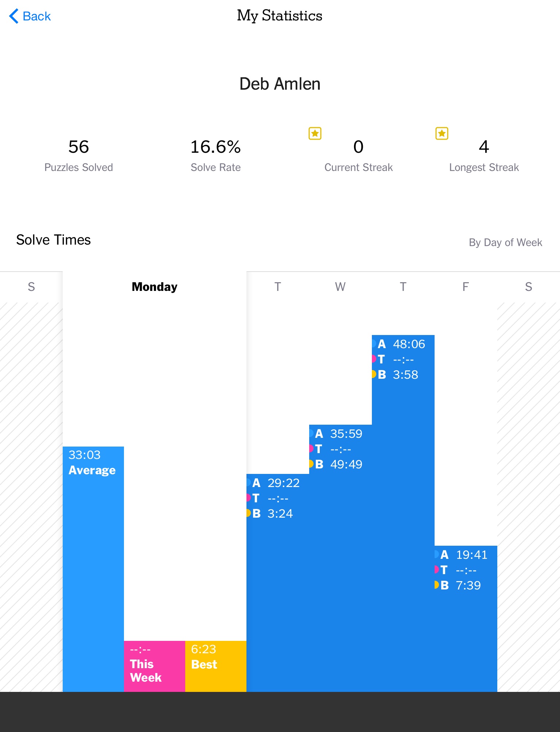Tap the blue Average 33:03 bar
This screenshot has width=560, height=732.
(93, 569)
